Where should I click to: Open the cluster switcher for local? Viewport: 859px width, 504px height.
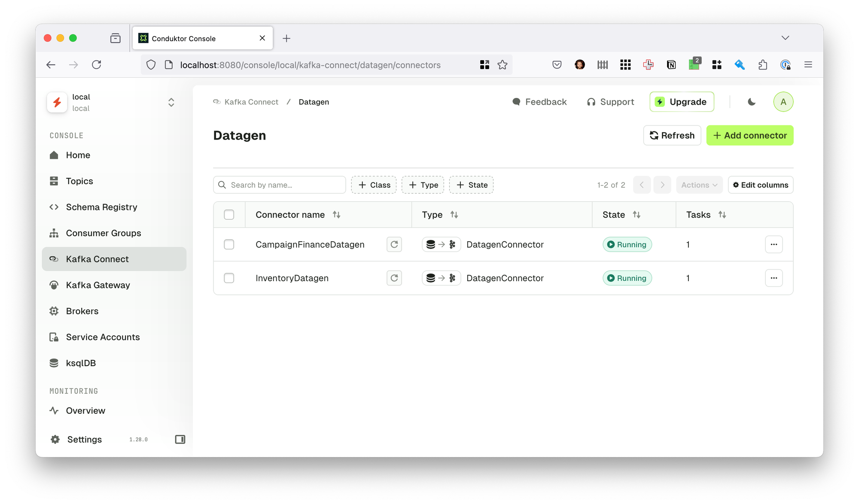coord(171,102)
